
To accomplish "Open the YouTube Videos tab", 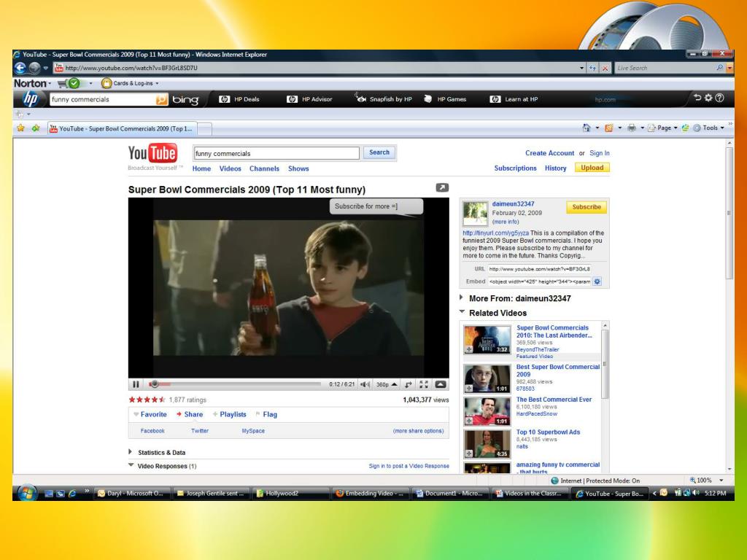I will click(x=230, y=168).
